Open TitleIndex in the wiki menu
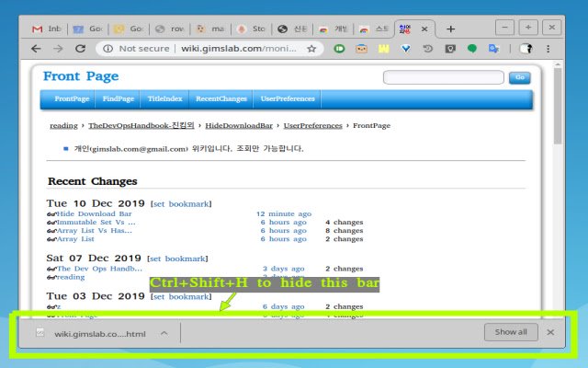The height and width of the screenshot is (368, 588). (164, 98)
